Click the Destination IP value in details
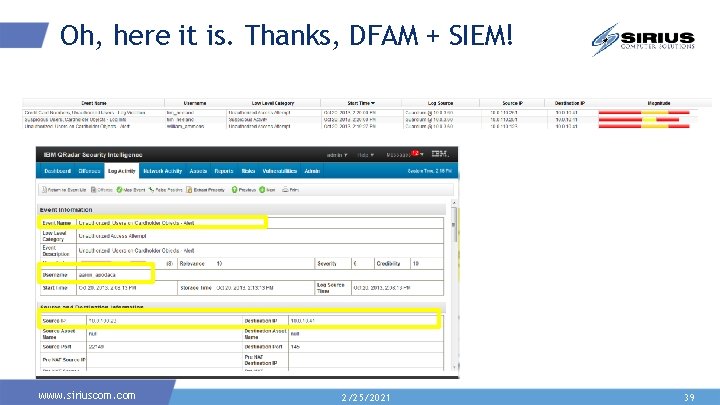The image size is (720, 405). pos(303,321)
